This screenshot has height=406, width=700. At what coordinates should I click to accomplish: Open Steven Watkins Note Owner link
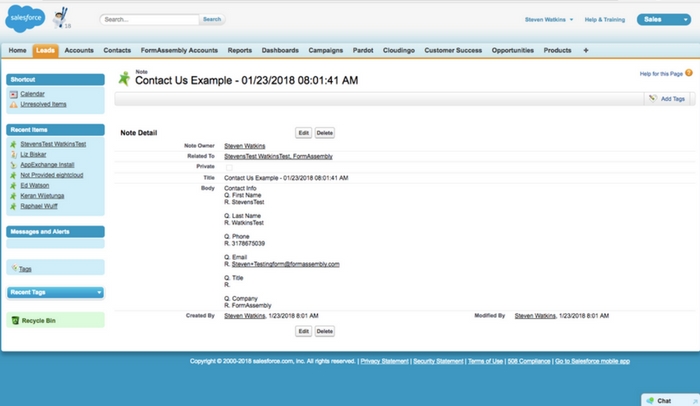click(245, 146)
